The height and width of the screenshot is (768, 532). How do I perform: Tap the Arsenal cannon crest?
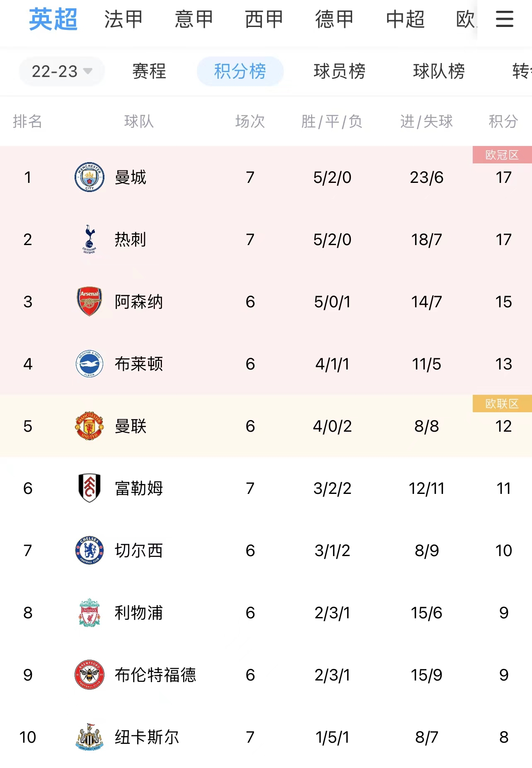pyautogui.click(x=89, y=301)
